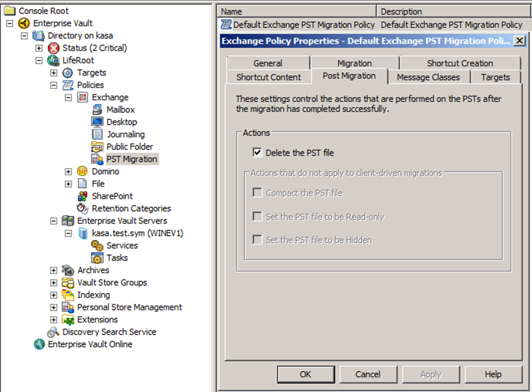Screen dimensions: 532x392
Task: Expand the Vault Store Groups node
Action: (x=54, y=283)
